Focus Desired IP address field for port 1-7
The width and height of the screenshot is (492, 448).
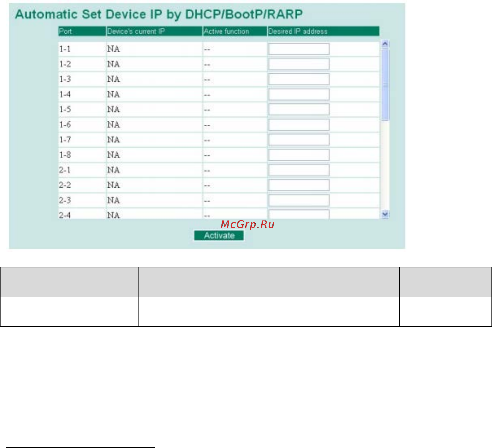[299, 140]
